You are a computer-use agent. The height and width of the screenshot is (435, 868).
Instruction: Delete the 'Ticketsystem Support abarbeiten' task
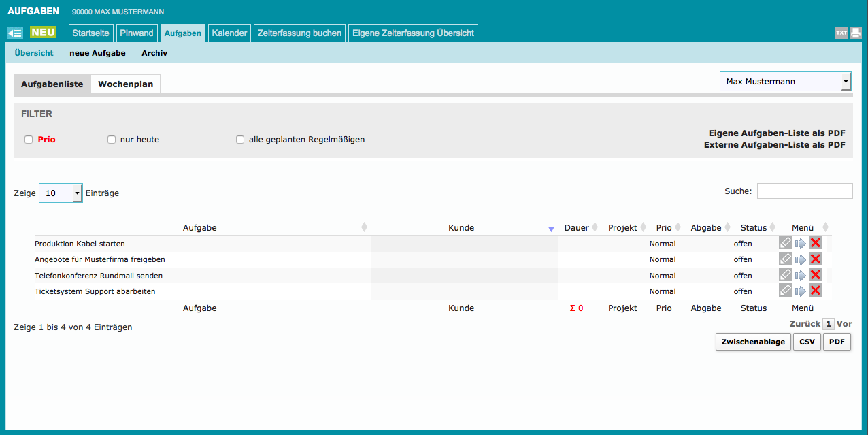click(x=816, y=291)
